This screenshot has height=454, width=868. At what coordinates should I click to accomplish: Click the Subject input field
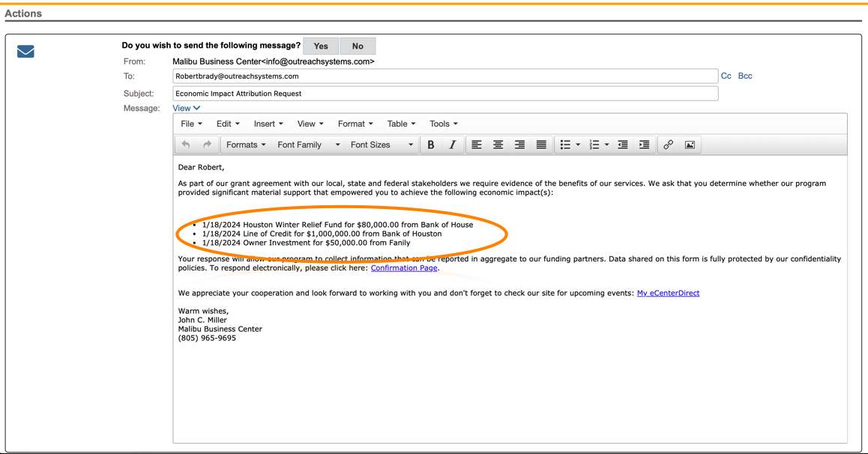[445, 94]
